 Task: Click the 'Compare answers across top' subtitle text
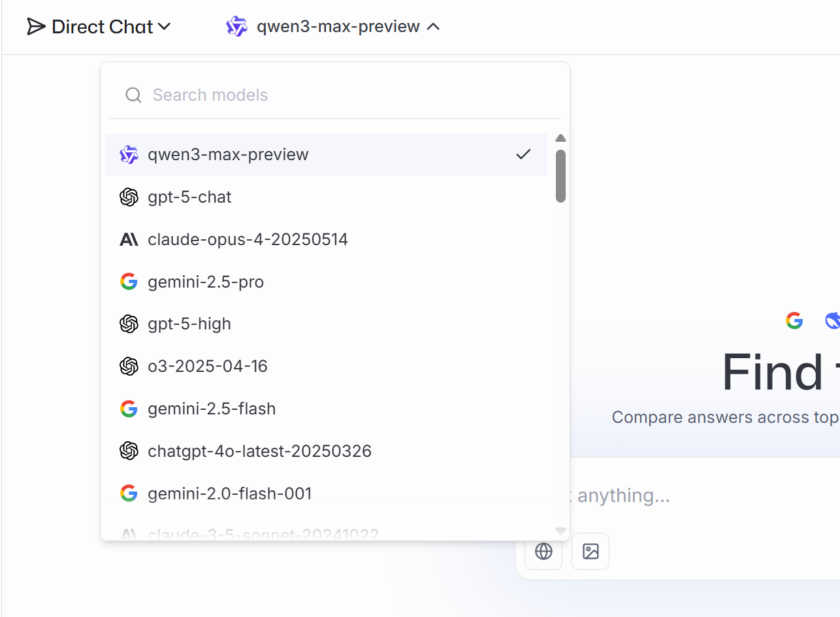pos(725,417)
